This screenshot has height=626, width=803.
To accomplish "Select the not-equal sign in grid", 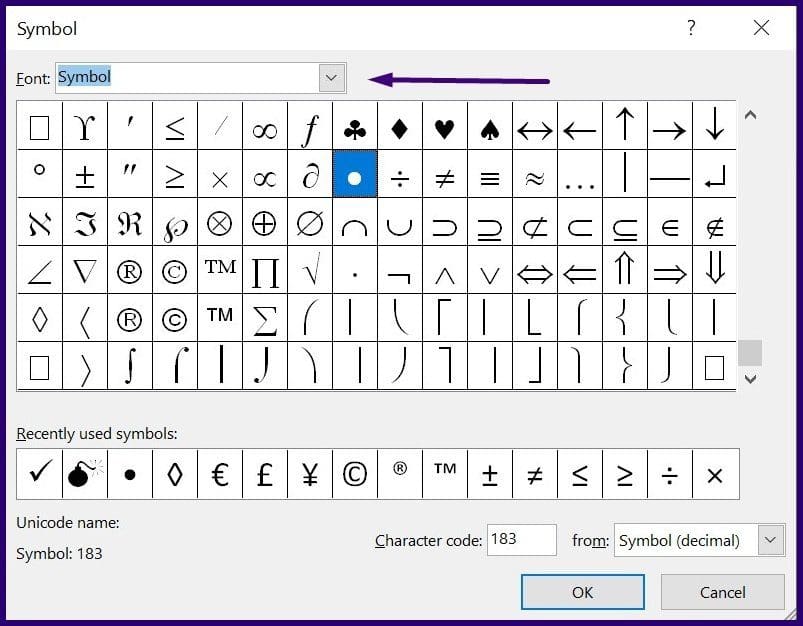I will 445,177.
